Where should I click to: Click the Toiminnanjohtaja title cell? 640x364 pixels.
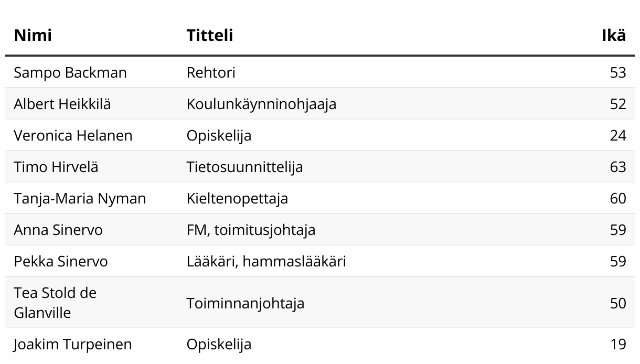245,303
